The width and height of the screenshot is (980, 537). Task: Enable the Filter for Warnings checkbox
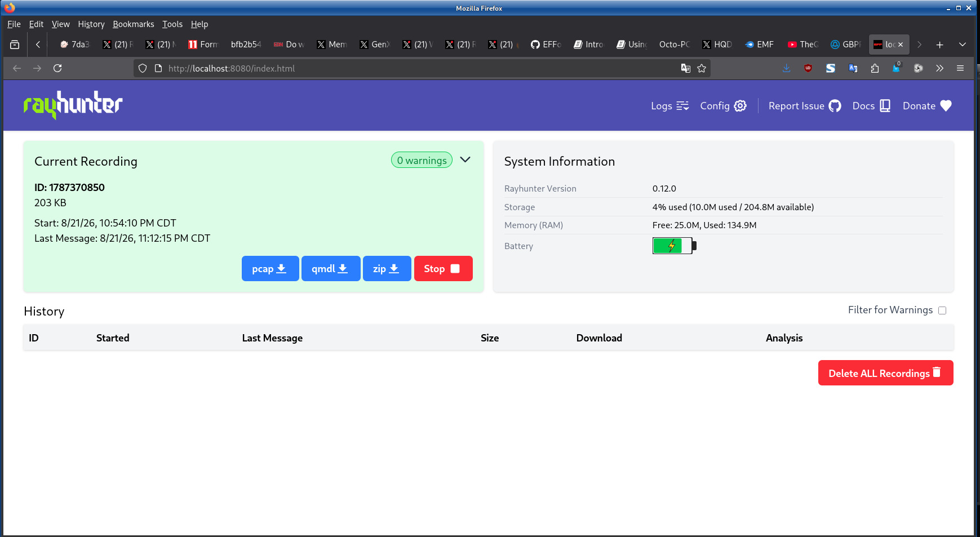pos(942,310)
